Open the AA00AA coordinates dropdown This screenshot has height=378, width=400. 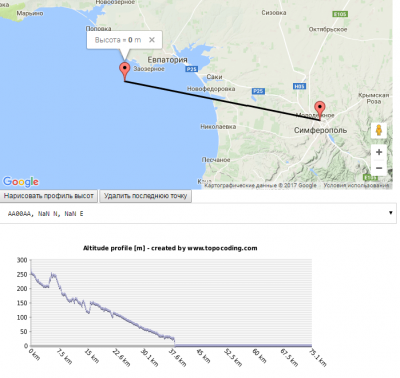tap(198, 213)
